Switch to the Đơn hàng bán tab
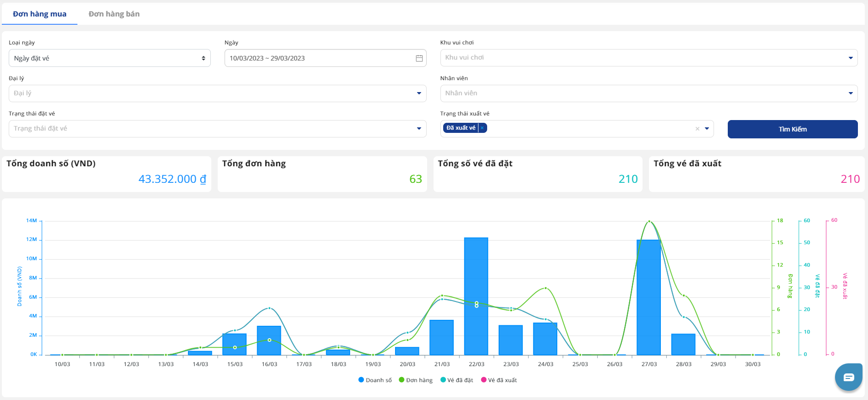This screenshot has width=868, height=400. [x=114, y=14]
